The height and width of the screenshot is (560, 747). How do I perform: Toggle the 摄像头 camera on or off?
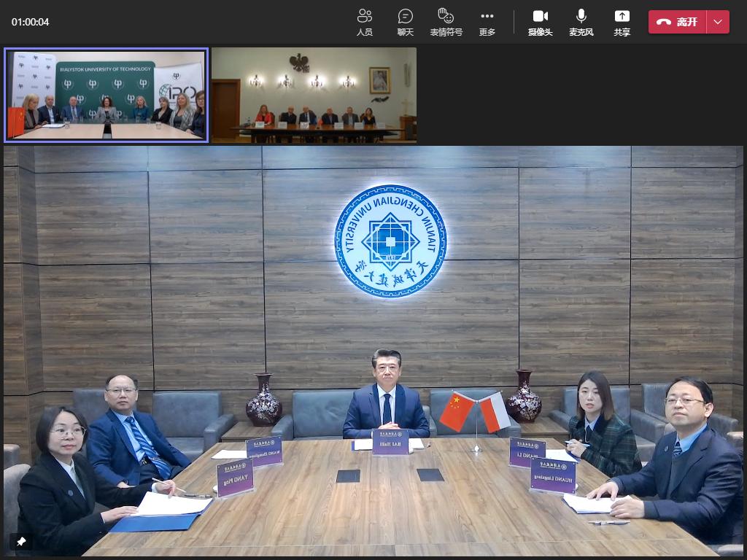[x=540, y=22]
